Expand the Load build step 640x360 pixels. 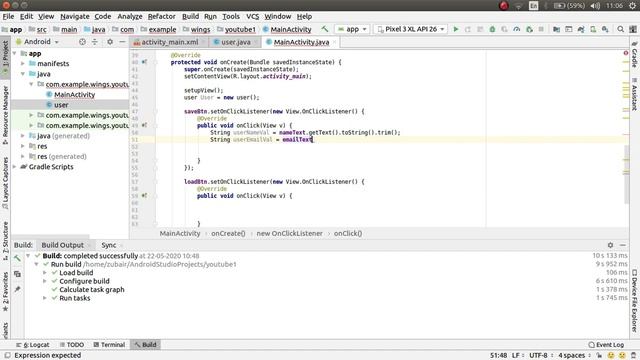tap(45, 273)
